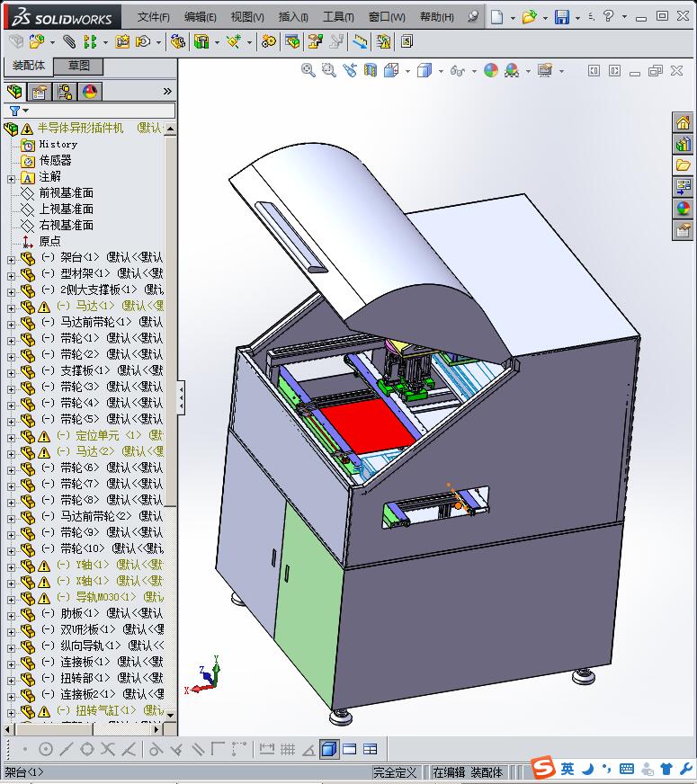This screenshot has width=697, height=784.
Task: Click the Assembly Features icon
Action: [201, 41]
